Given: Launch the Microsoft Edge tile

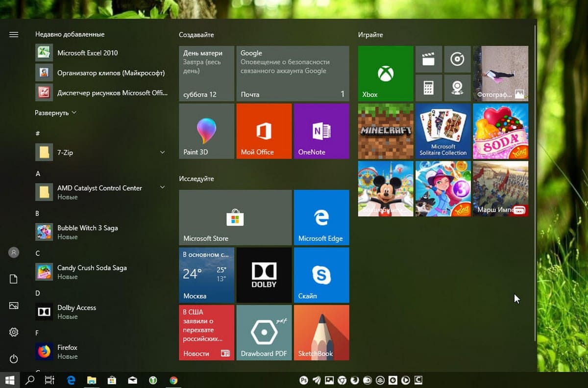Looking at the screenshot, I should pos(321,218).
